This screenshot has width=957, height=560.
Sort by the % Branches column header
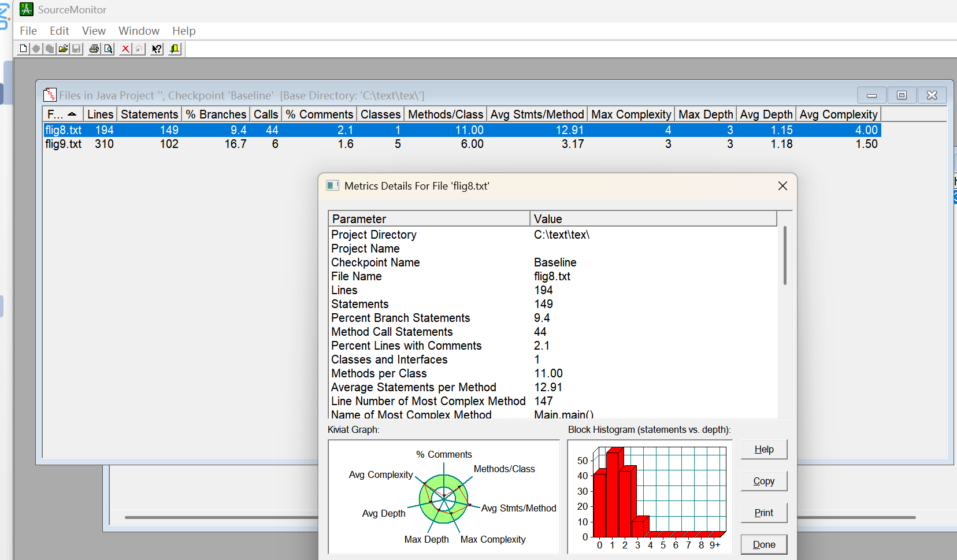click(x=216, y=114)
